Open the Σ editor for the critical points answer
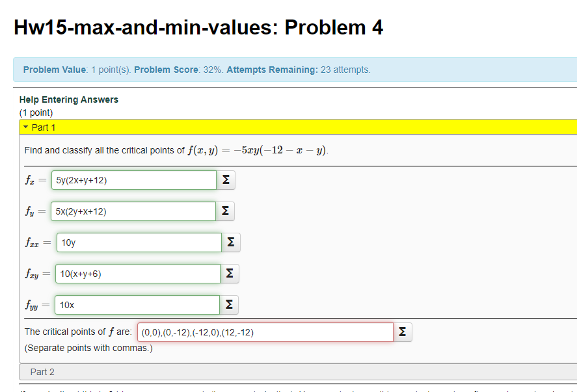 [402, 332]
